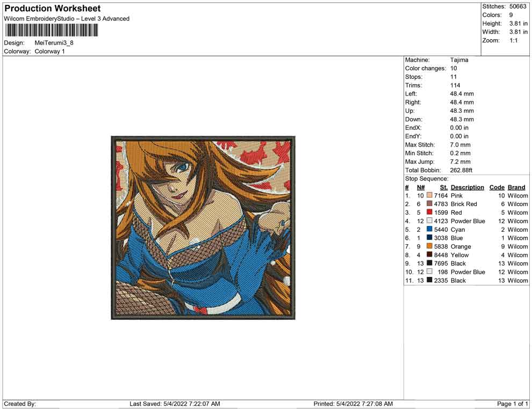Click the Page 1 of 1 text
Screen dimensions: 532x409
(512, 404)
